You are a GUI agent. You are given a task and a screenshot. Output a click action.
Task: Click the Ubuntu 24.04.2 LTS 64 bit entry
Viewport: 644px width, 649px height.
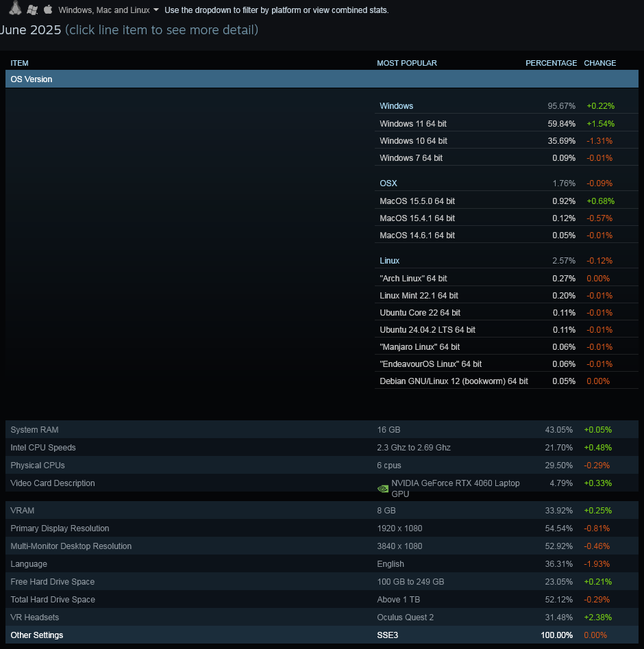(428, 330)
